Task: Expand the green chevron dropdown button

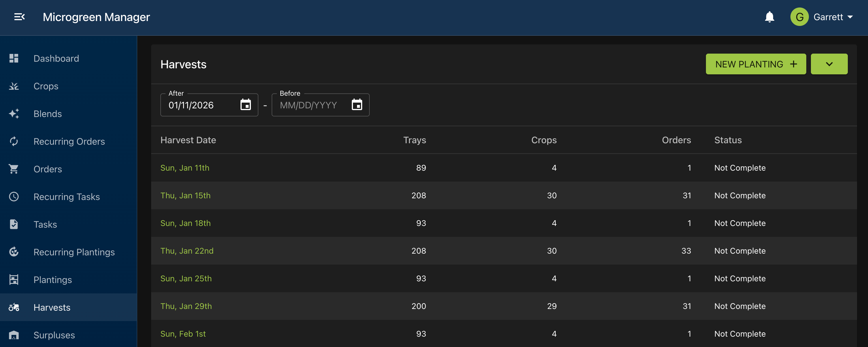Action: 829,64
